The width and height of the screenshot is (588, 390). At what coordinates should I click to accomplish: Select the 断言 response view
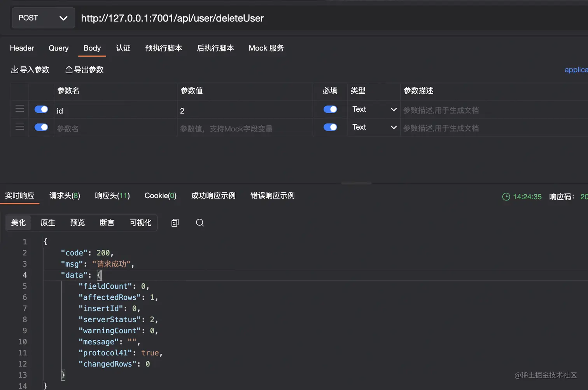click(x=107, y=223)
